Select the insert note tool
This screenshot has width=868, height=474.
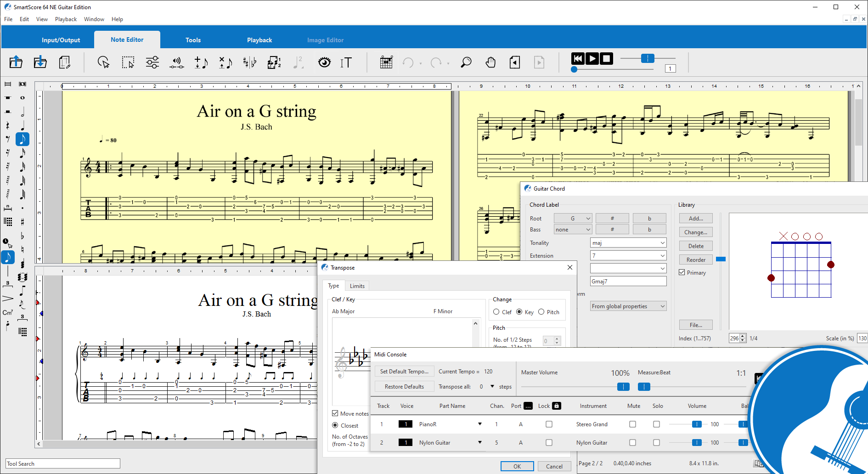click(x=201, y=62)
